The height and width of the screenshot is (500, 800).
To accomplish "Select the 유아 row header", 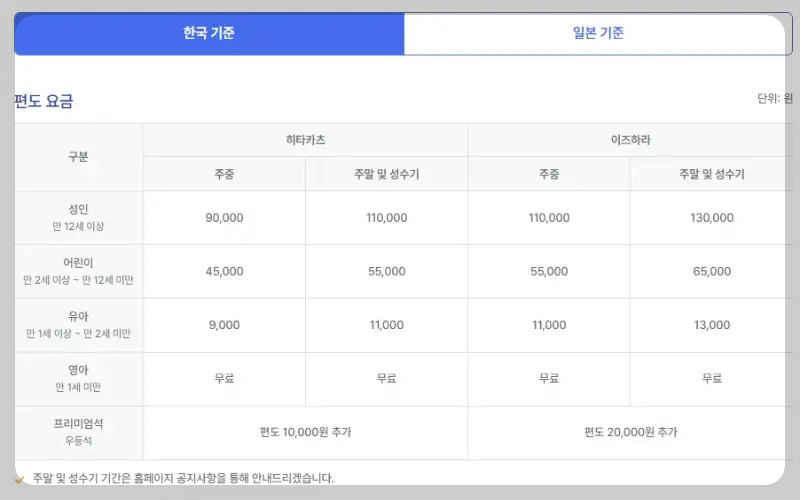I will tap(79, 325).
